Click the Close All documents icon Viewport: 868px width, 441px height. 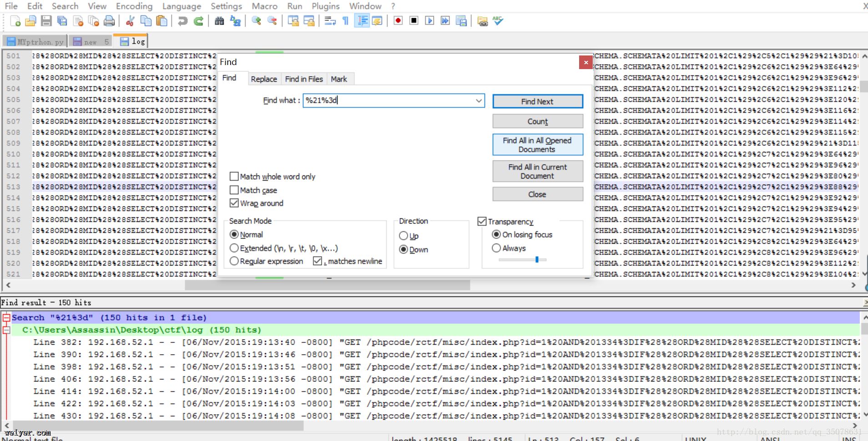click(94, 21)
